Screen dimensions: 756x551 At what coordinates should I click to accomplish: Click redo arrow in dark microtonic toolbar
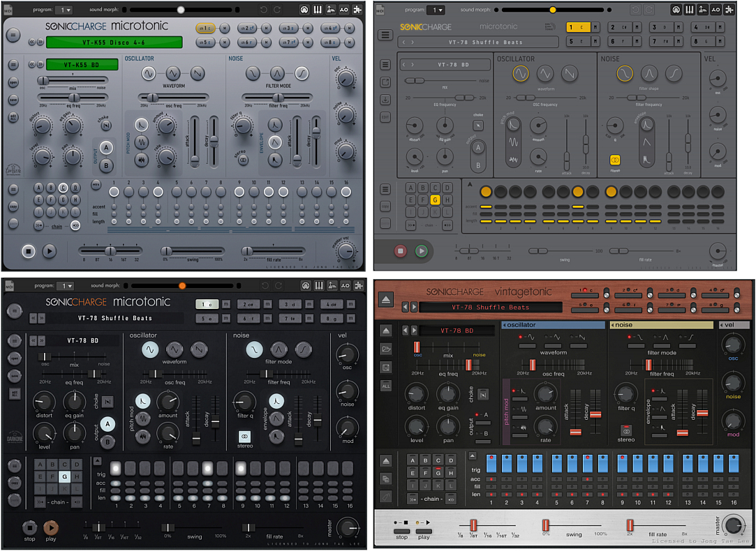pyautogui.click(x=277, y=286)
